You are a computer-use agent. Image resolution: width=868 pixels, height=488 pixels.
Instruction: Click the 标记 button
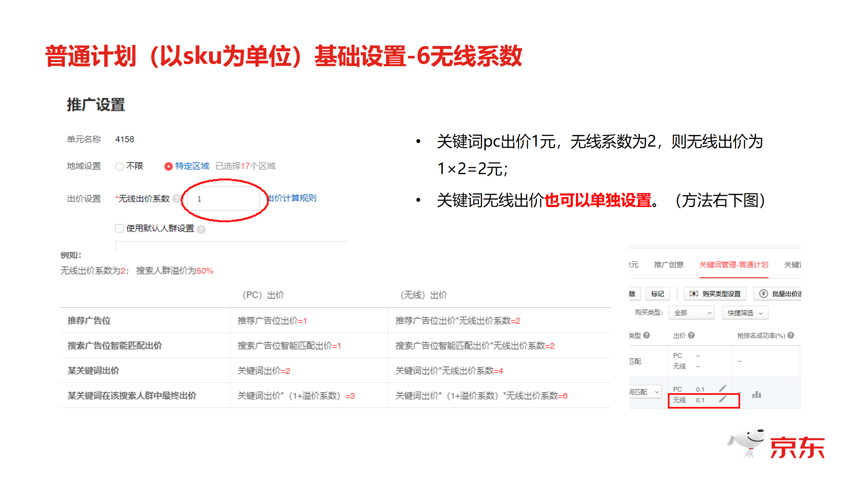[657, 294]
